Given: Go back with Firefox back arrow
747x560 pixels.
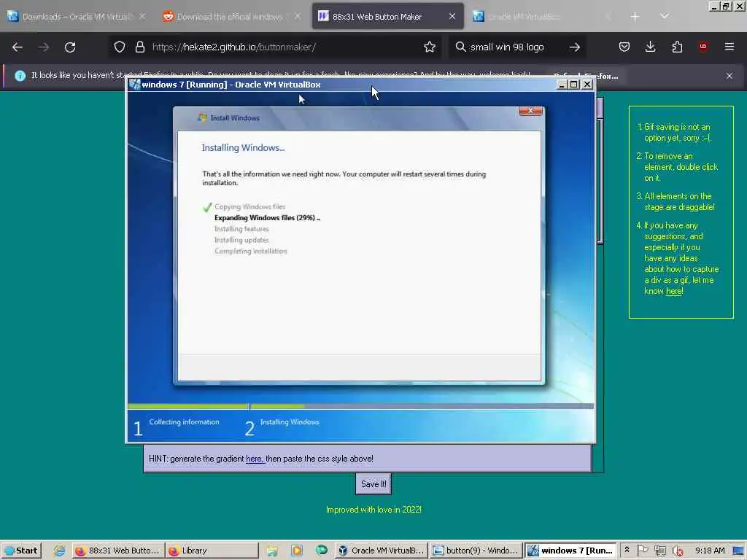Looking at the screenshot, I should tap(18, 47).
